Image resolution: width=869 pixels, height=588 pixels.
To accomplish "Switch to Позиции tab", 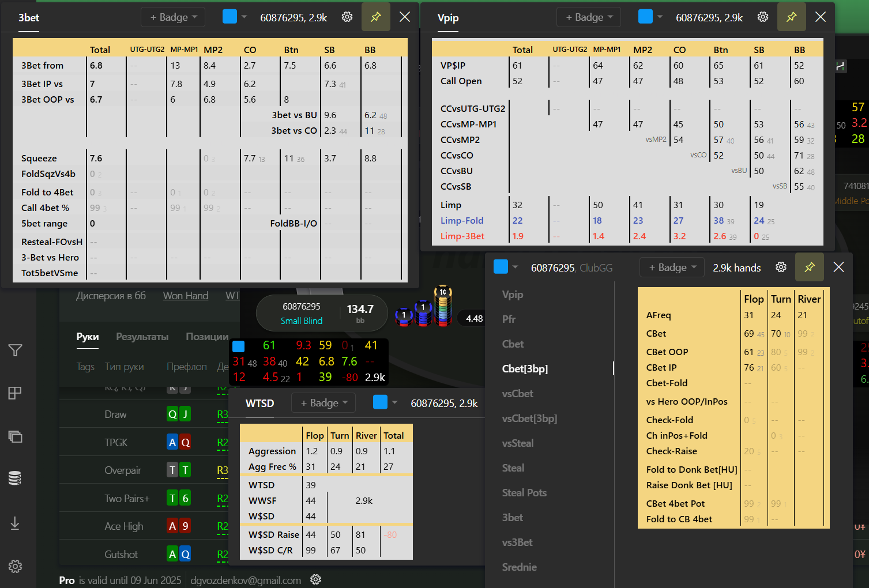I will [207, 337].
